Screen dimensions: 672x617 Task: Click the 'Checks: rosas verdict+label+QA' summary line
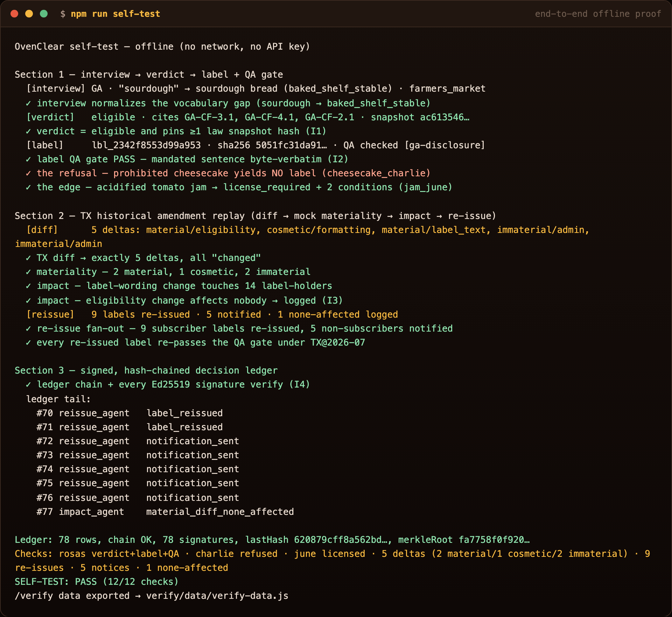[x=332, y=554]
